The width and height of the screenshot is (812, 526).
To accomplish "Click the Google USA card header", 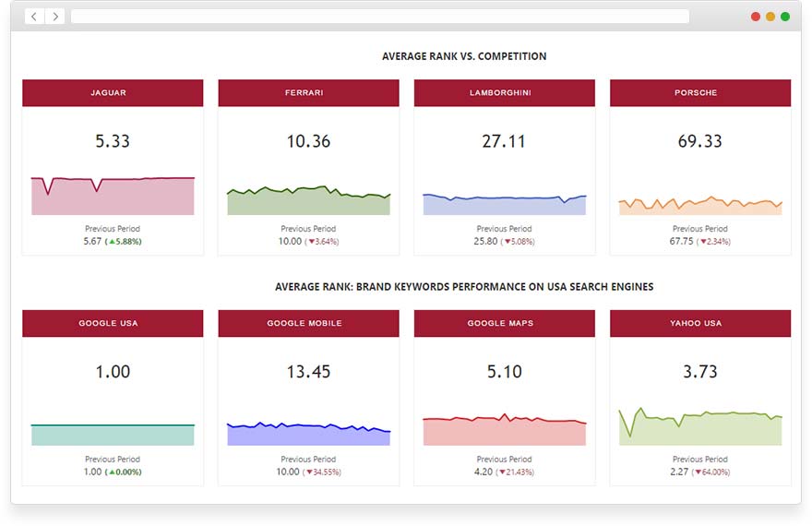I will point(113,324).
